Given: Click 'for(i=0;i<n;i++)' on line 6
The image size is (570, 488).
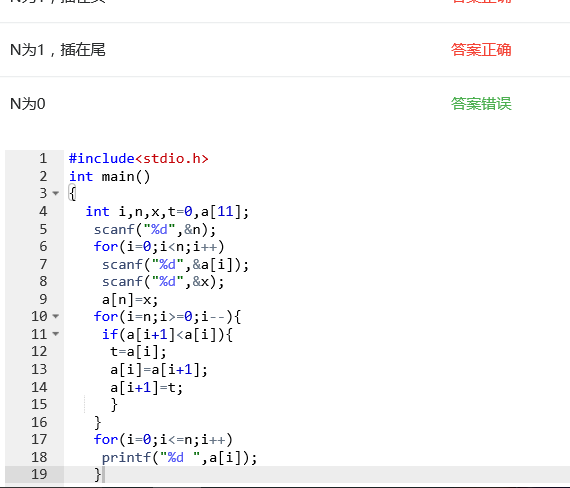Looking at the screenshot, I should point(159,247).
